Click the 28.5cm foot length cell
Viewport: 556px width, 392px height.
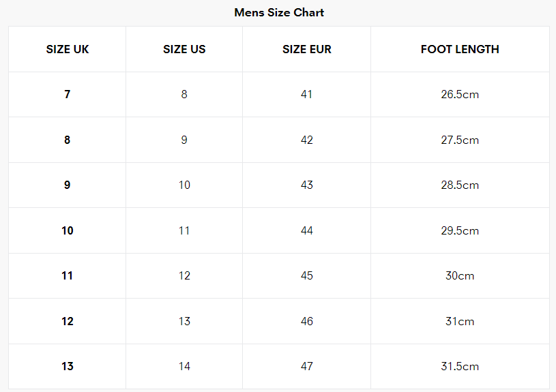[x=460, y=185]
